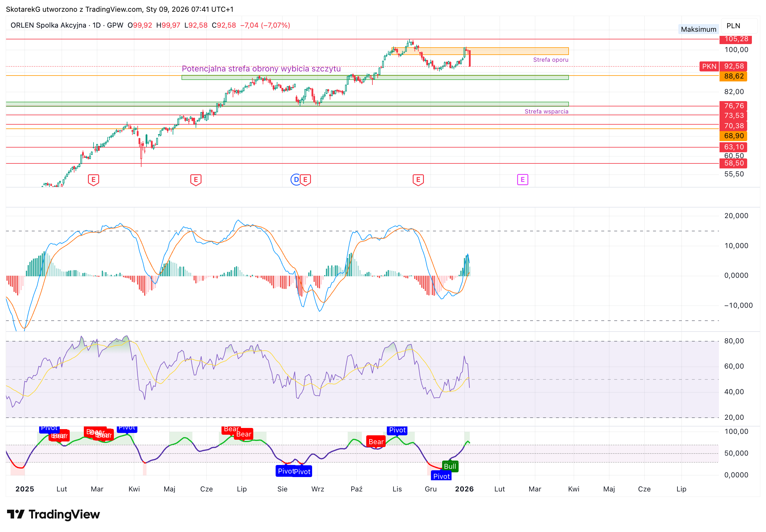Click the PKN ticker price tag
The width and height of the screenshot is (766, 532).
coord(709,66)
